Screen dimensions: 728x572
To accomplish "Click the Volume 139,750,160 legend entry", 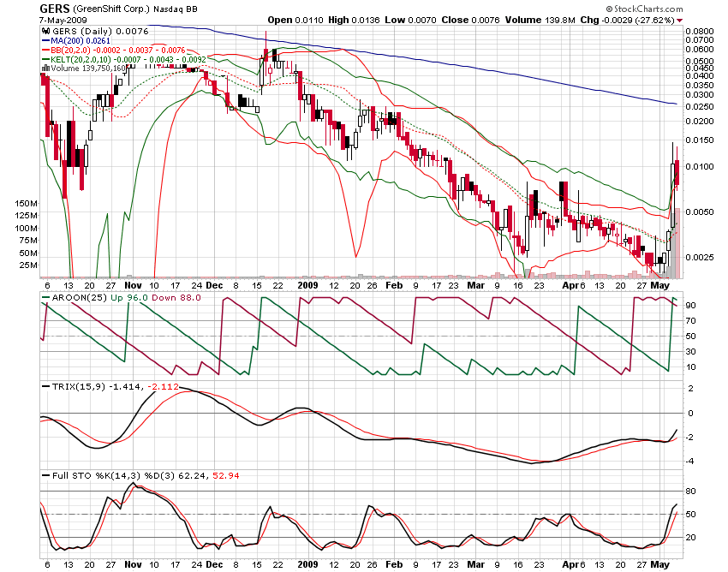I will click(x=88, y=69).
